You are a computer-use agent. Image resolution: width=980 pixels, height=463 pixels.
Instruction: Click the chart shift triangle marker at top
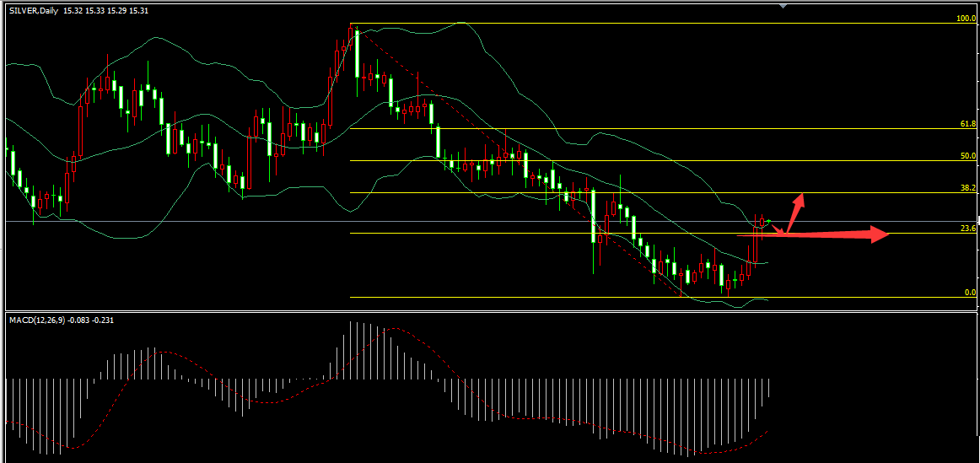tap(783, 7)
